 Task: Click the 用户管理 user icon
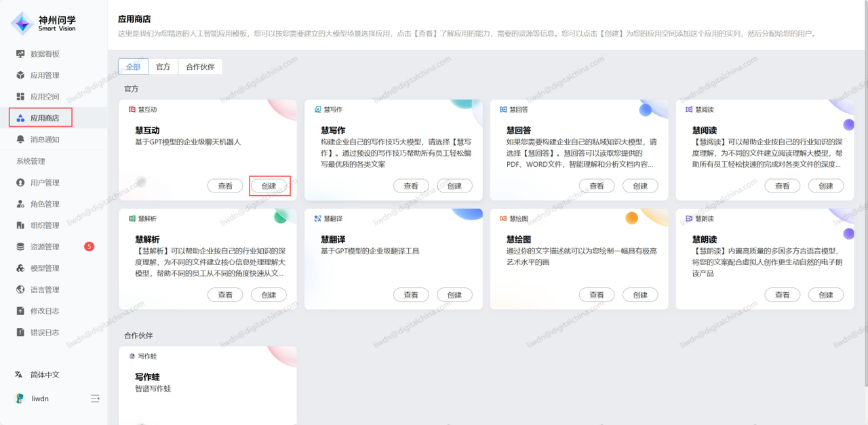click(x=20, y=183)
